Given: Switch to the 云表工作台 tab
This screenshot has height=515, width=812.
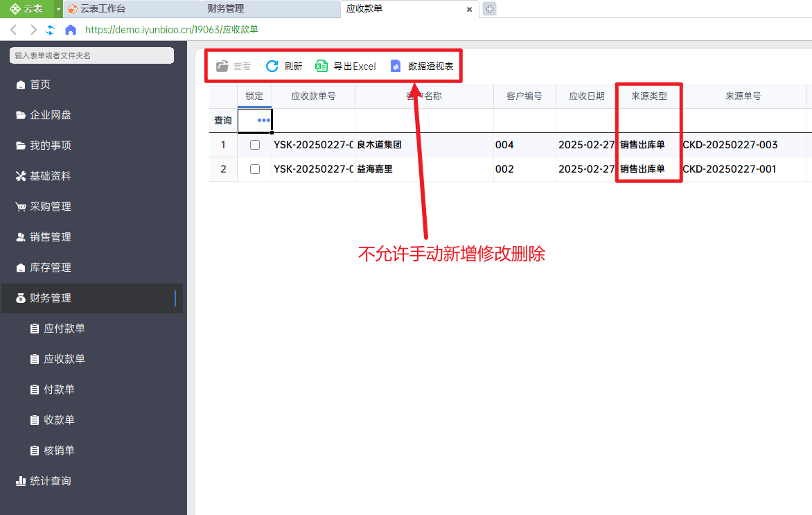Looking at the screenshot, I should pos(132,9).
